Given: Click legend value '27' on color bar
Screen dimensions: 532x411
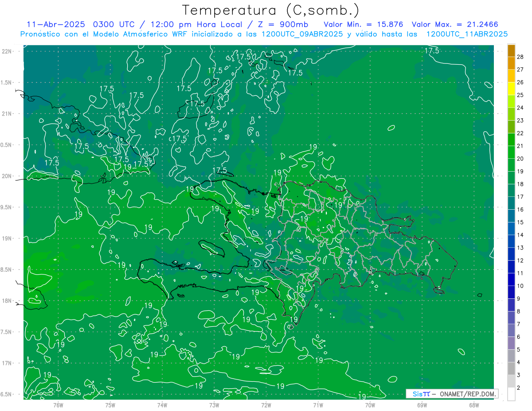Looking at the screenshot, I should point(520,70).
